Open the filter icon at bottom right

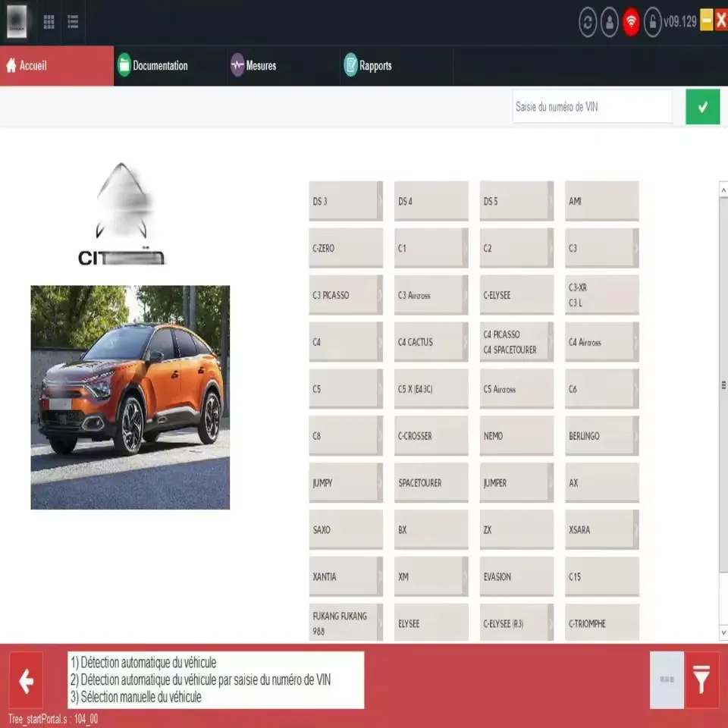point(699,680)
